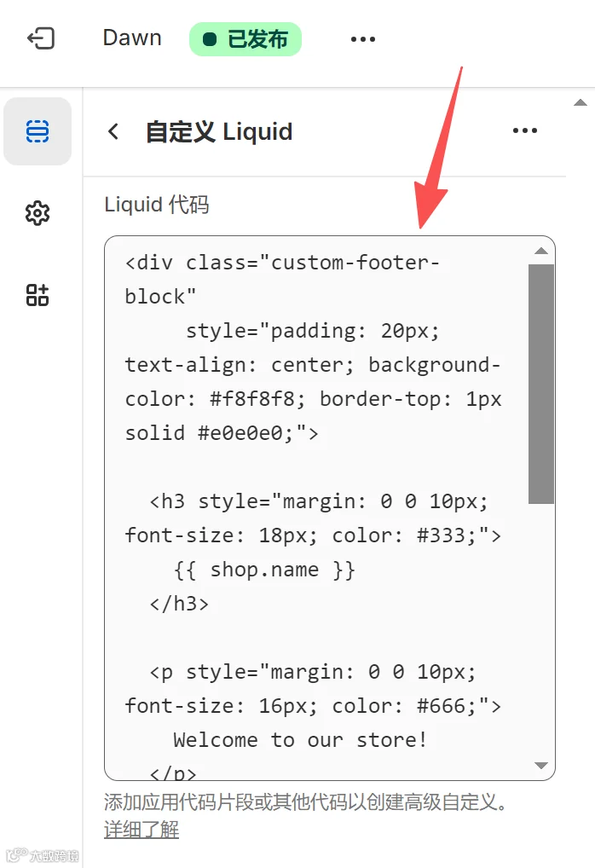The height and width of the screenshot is (868, 595).
Task: Open the app embeds icon in sidebar
Action: (38, 295)
